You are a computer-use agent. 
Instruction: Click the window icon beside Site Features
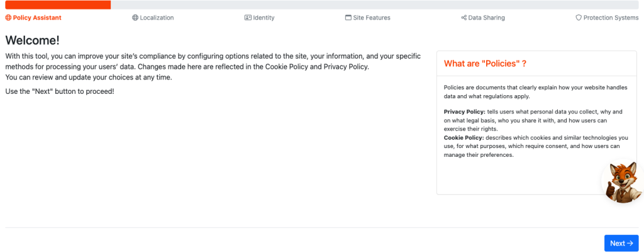click(348, 18)
